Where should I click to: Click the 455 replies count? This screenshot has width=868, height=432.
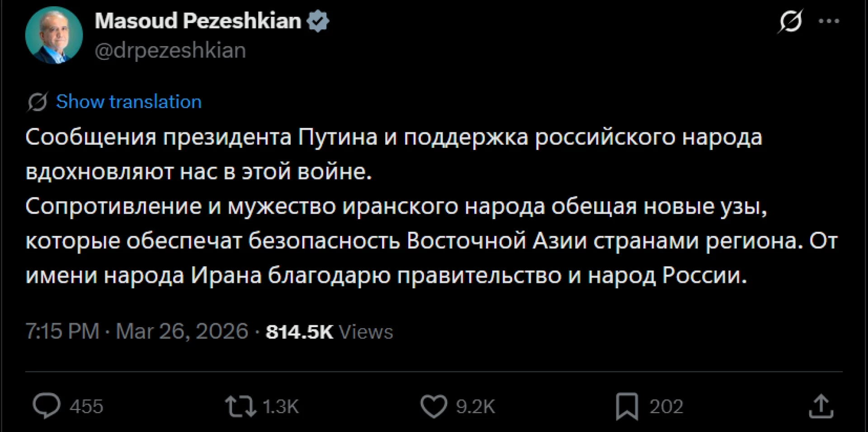point(86,406)
